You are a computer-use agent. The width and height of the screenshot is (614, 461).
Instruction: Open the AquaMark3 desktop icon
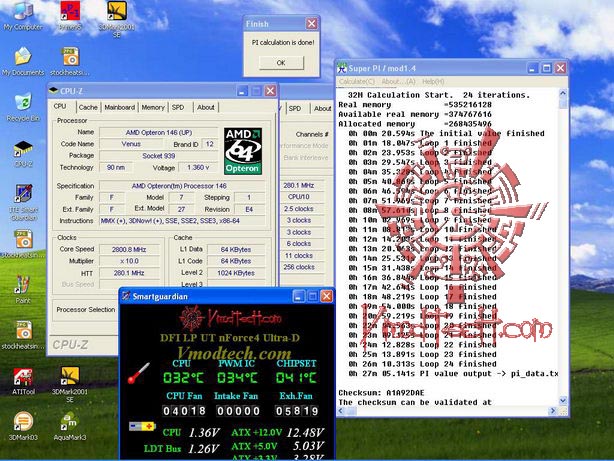coord(70,426)
